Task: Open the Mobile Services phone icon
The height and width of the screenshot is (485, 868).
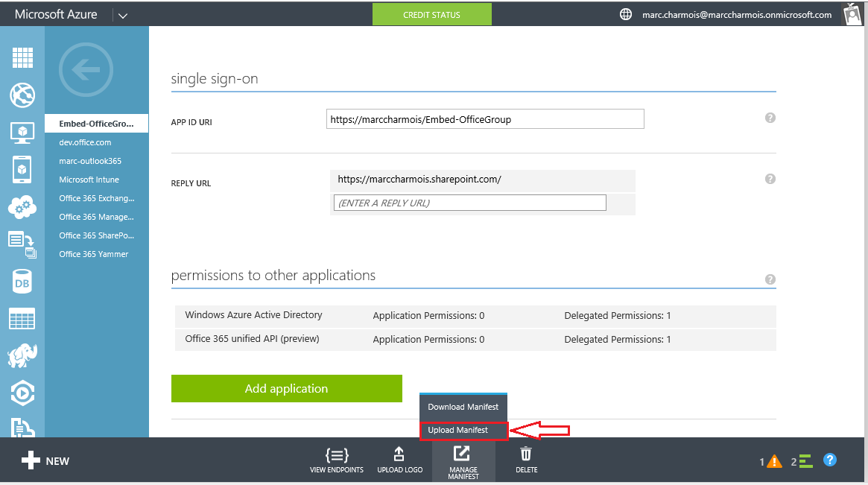Action: 22,169
